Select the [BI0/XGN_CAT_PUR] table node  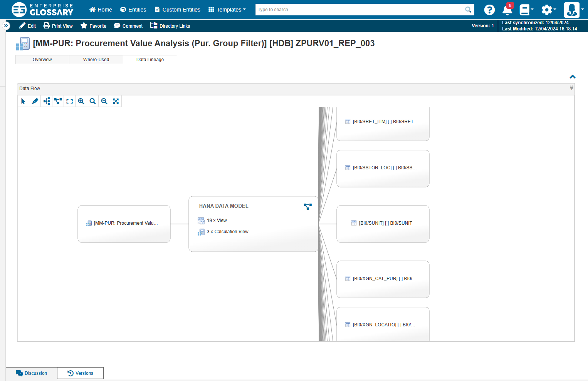[383, 279]
